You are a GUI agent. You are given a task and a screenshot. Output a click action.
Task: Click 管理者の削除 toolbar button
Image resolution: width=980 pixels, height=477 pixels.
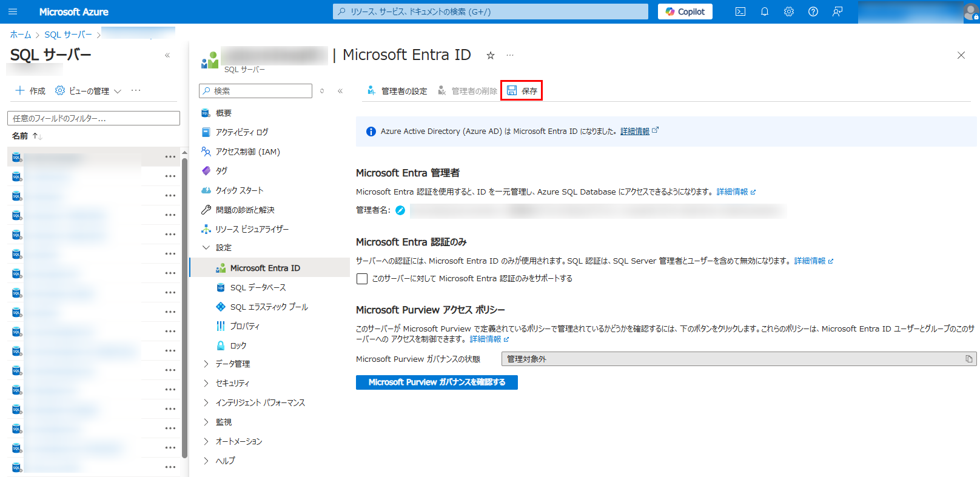tap(467, 91)
